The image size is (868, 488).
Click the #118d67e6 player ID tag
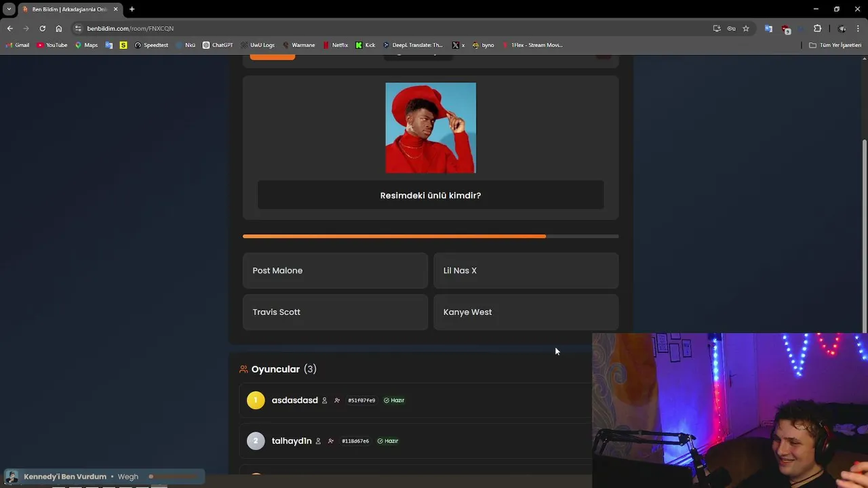point(355,441)
